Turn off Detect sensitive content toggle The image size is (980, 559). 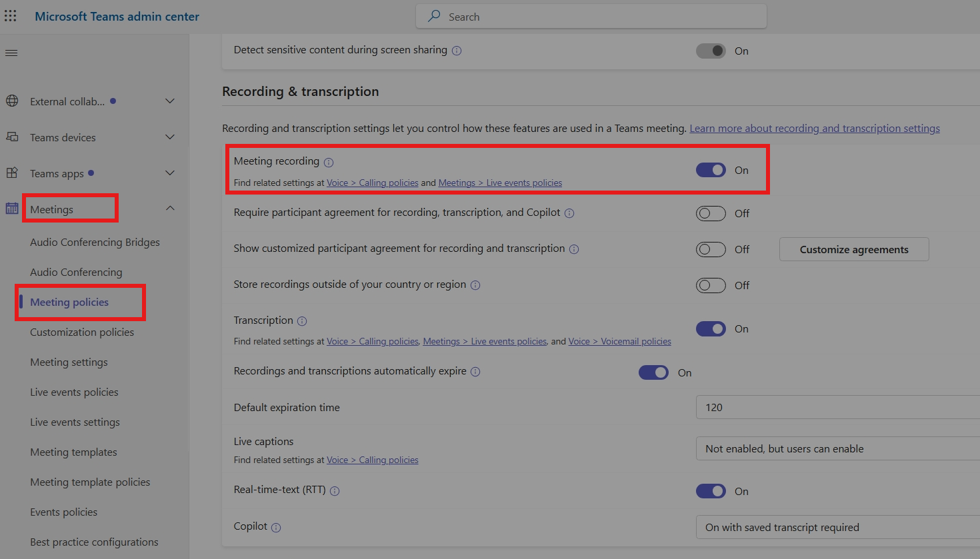[x=711, y=51]
